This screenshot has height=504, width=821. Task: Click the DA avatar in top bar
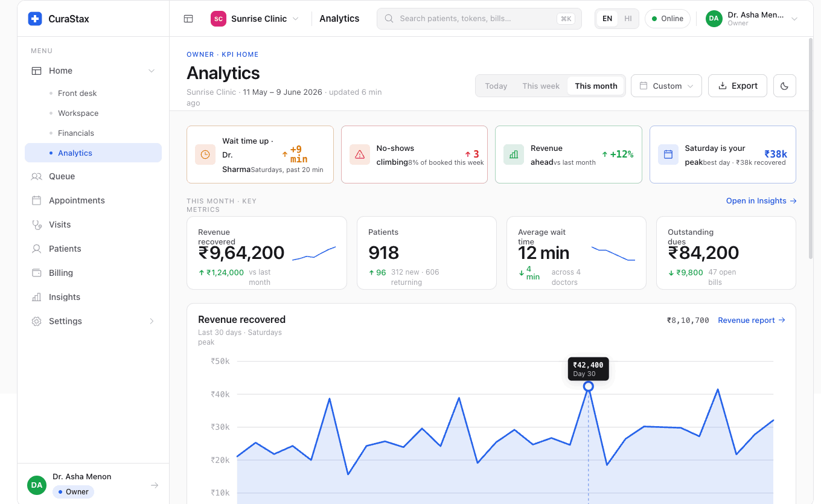click(x=714, y=19)
